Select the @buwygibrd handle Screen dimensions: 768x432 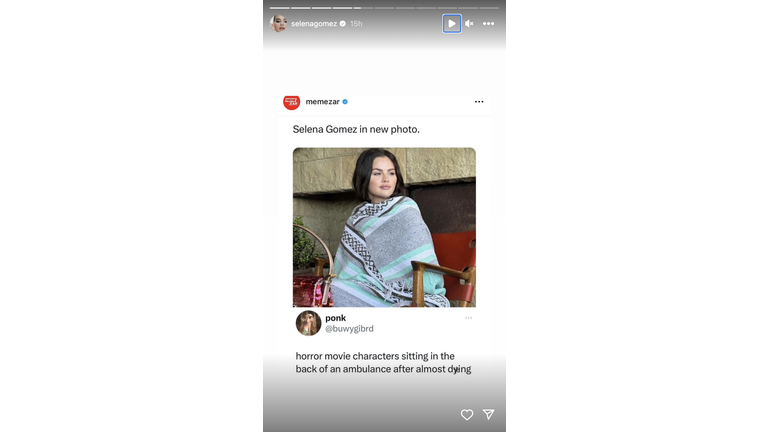(349, 329)
